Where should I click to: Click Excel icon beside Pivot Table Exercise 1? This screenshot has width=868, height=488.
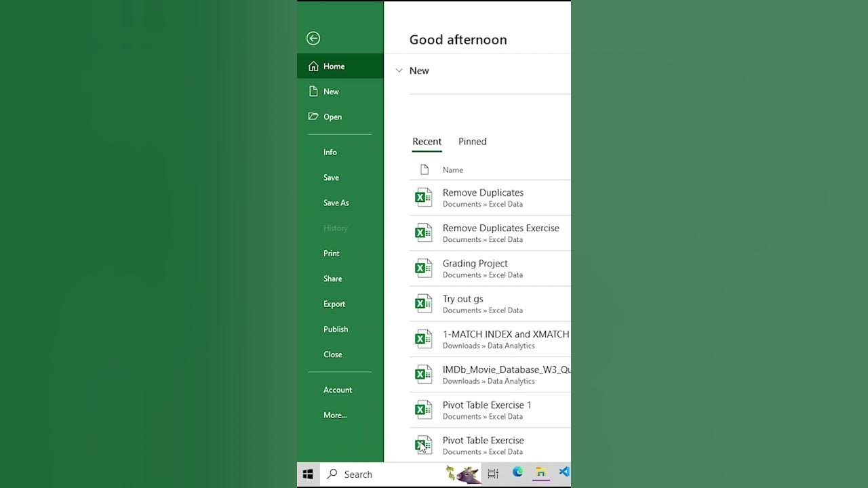coord(424,409)
